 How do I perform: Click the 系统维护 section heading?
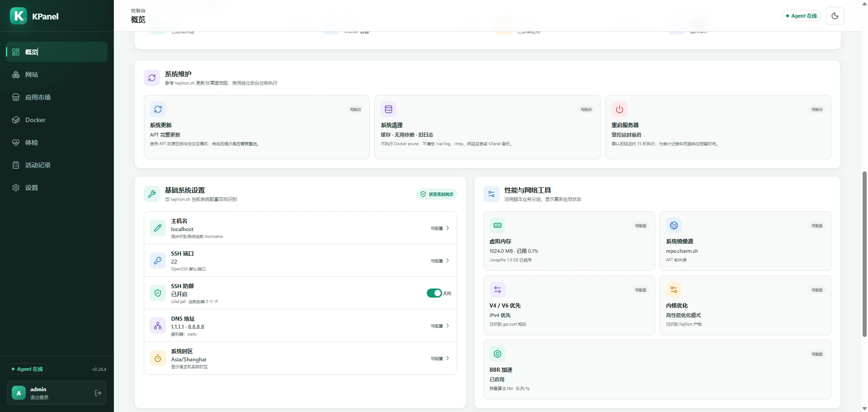tap(178, 74)
